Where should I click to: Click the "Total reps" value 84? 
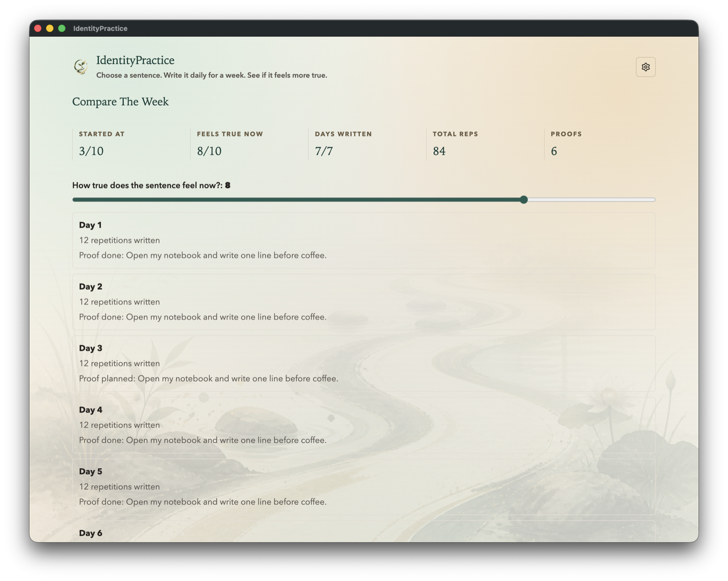[439, 151]
